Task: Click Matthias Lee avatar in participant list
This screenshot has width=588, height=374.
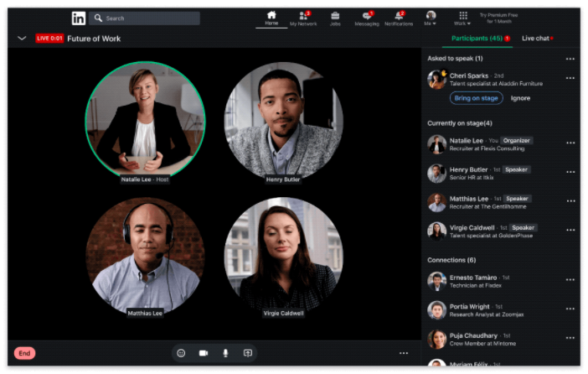Action: (x=437, y=202)
